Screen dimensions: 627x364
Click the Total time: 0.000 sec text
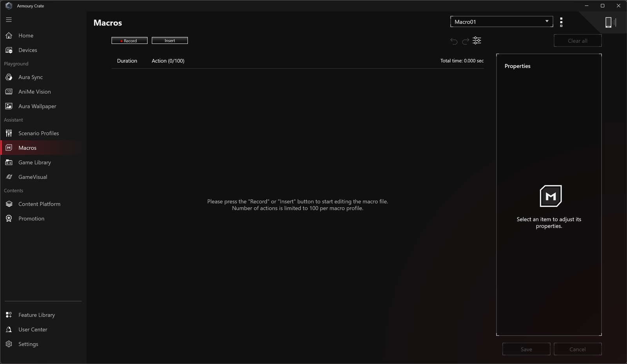tap(462, 61)
